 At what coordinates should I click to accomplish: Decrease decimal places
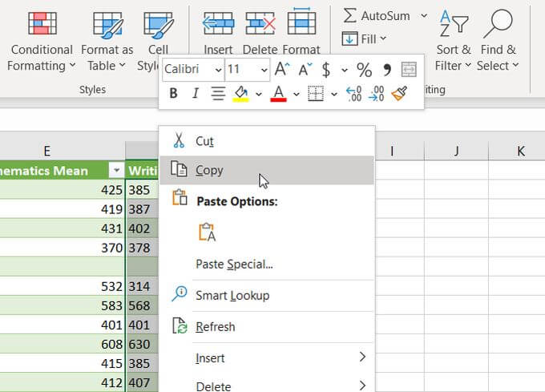[376, 94]
